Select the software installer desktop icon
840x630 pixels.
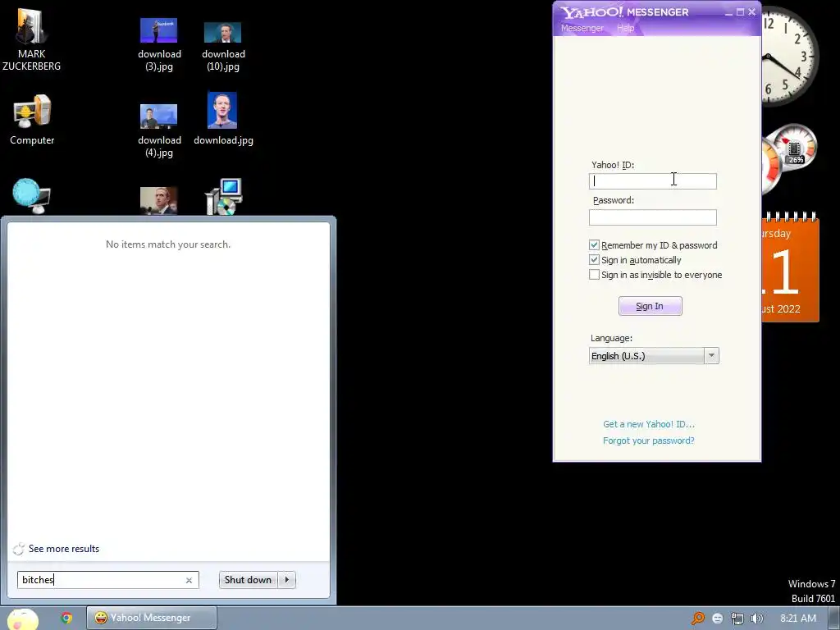coord(224,197)
